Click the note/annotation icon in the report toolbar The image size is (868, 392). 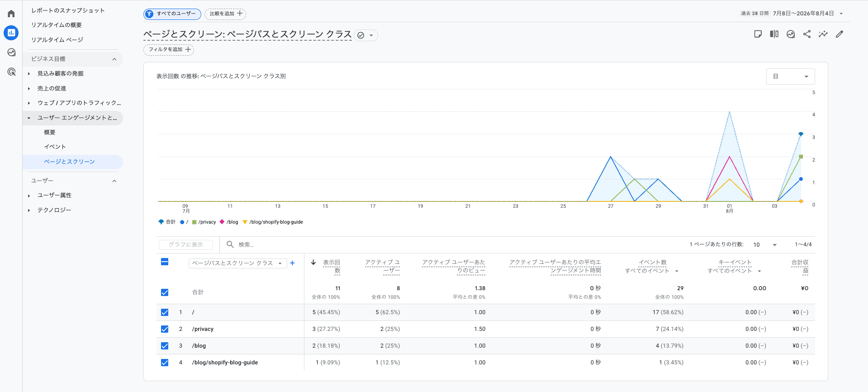coord(758,34)
